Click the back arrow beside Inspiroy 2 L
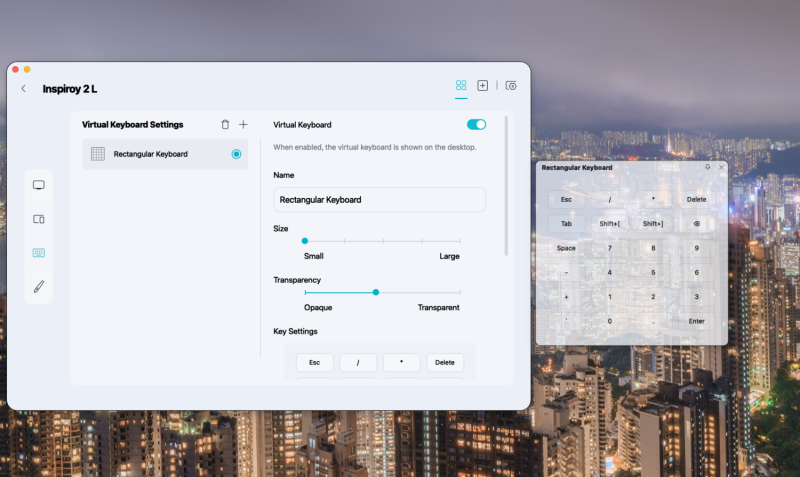This screenshot has height=477, width=800. click(24, 88)
